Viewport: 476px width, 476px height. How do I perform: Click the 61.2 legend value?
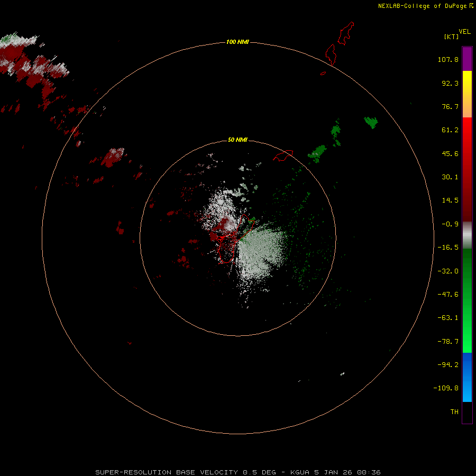[450, 130]
